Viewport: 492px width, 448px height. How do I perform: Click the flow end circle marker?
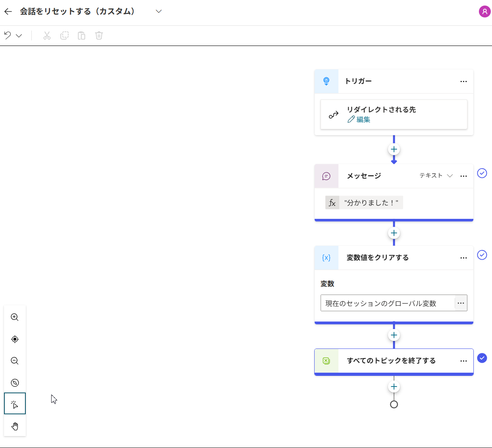(394, 404)
